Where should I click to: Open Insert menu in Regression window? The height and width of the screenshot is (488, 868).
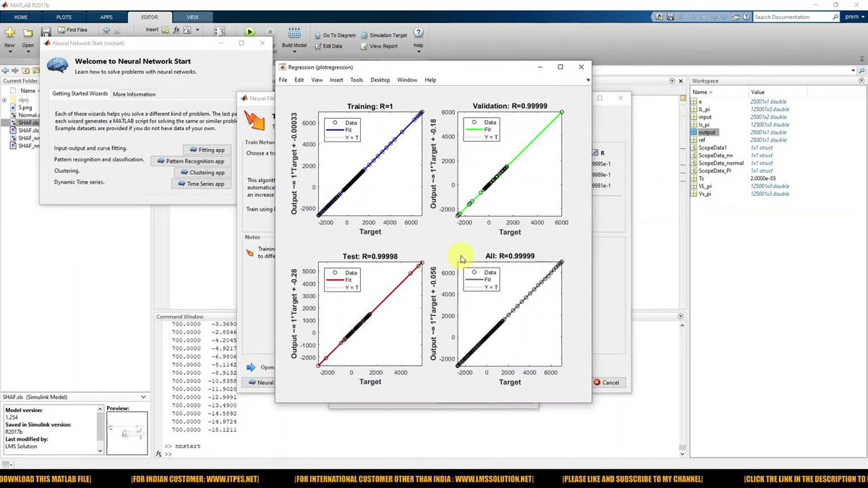coord(336,80)
